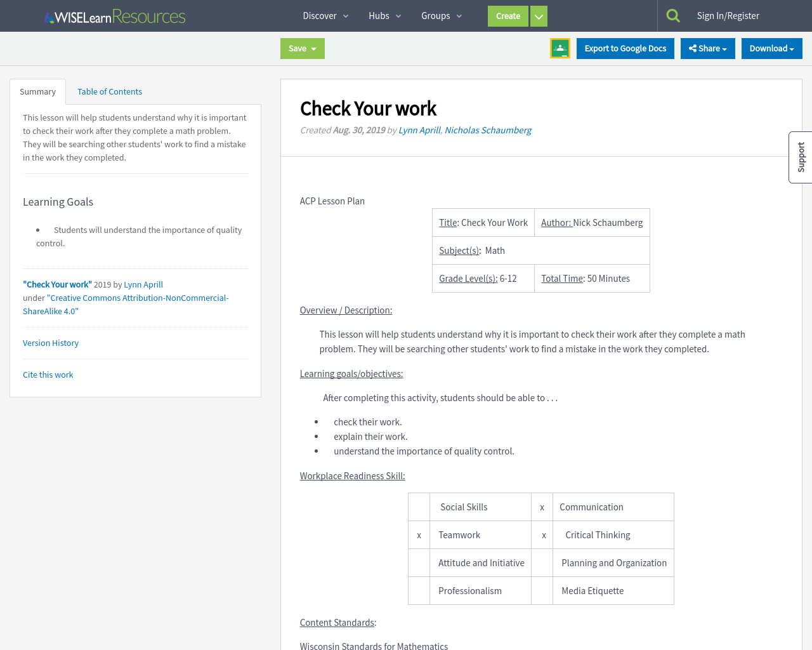
Task: Click the Export to Google Docs button
Action: [x=625, y=48]
